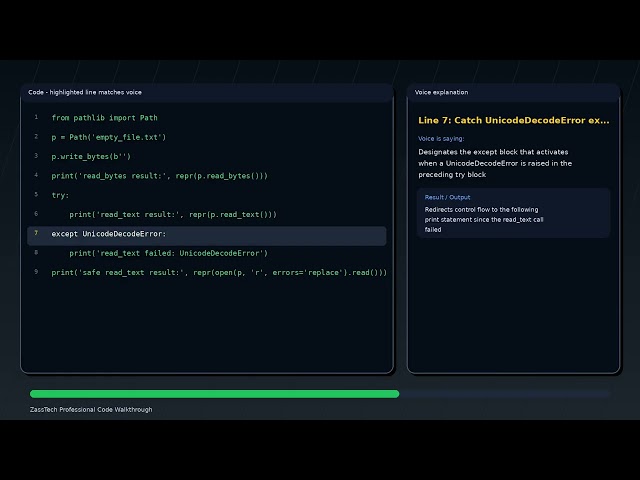Click line number 1 in gutter
Image resolution: width=640 pixels, height=480 pixels.
[x=36, y=117]
